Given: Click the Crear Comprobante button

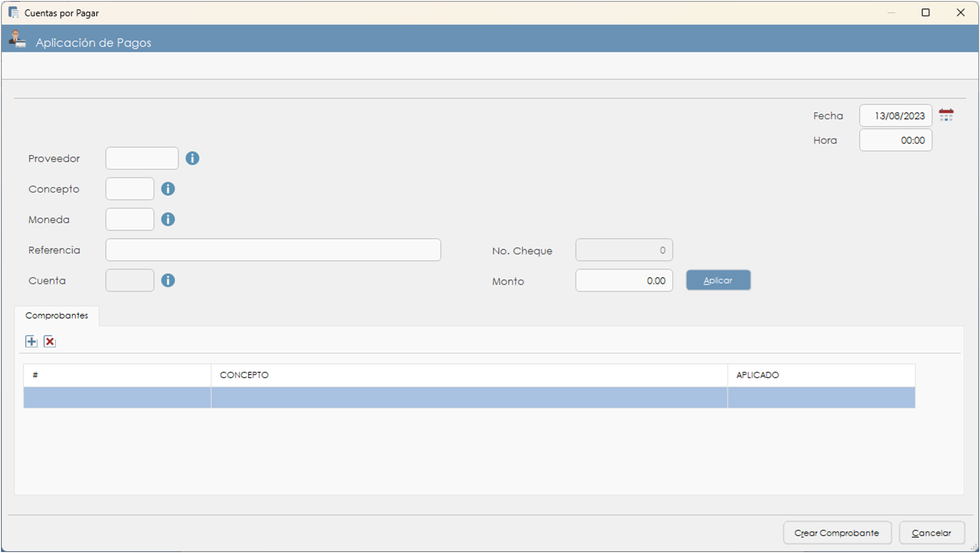Looking at the screenshot, I should pyautogui.click(x=837, y=532).
